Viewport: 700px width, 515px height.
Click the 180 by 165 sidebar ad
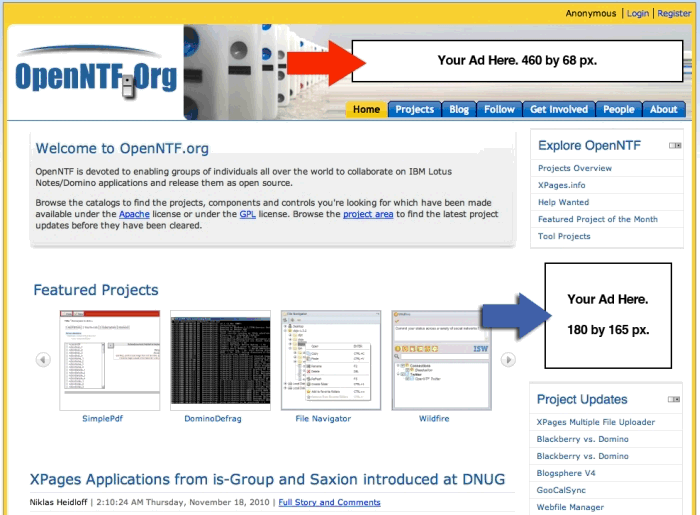(x=608, y=316)
